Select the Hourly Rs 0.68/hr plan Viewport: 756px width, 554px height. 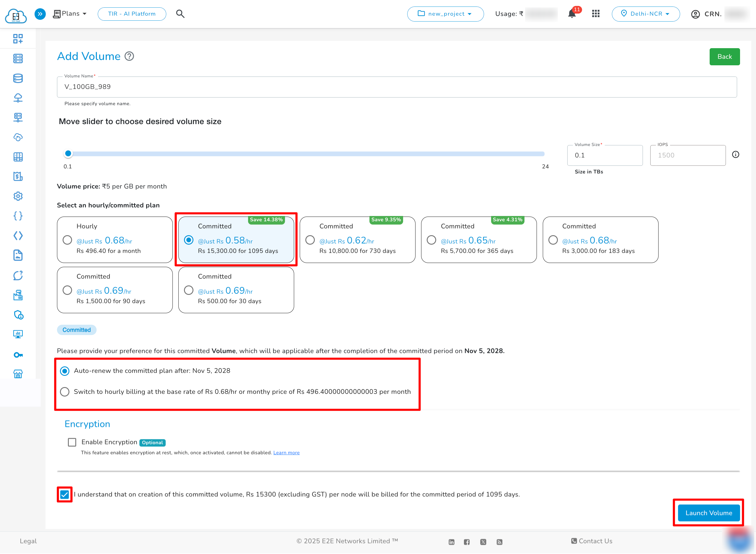coord(67,240)
